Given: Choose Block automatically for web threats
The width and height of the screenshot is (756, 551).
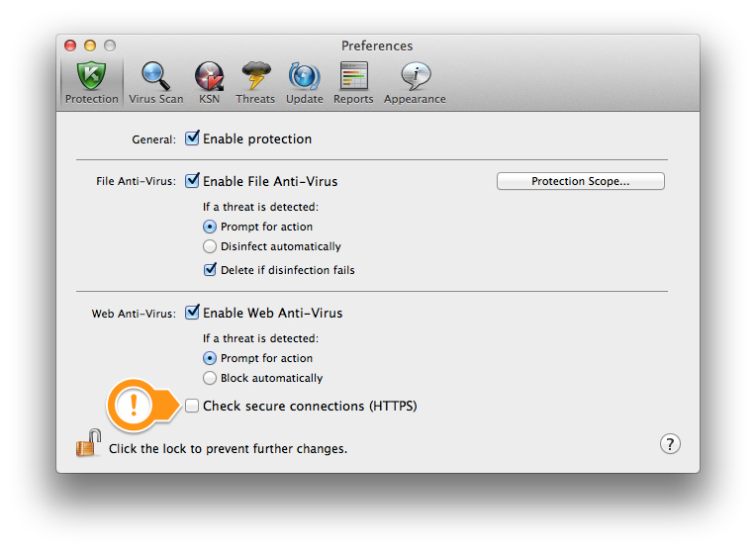Looking at the screenshot, I should [x=210, y=378].
